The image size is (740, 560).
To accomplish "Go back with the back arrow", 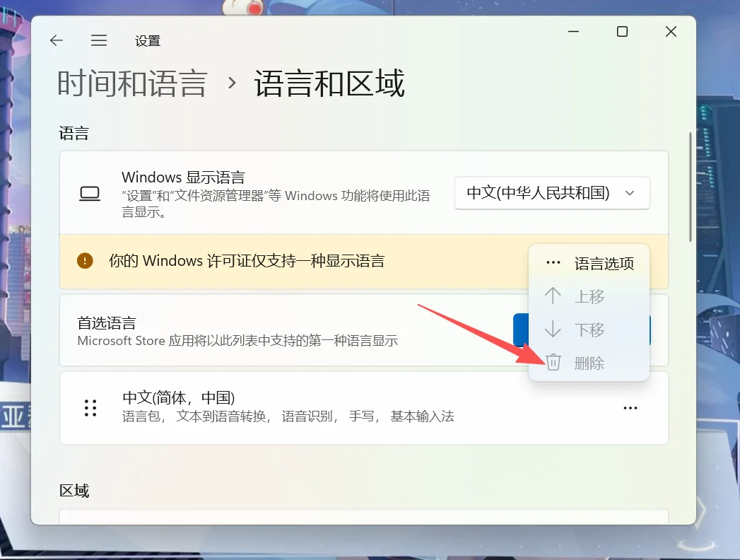I will [56, 40].
